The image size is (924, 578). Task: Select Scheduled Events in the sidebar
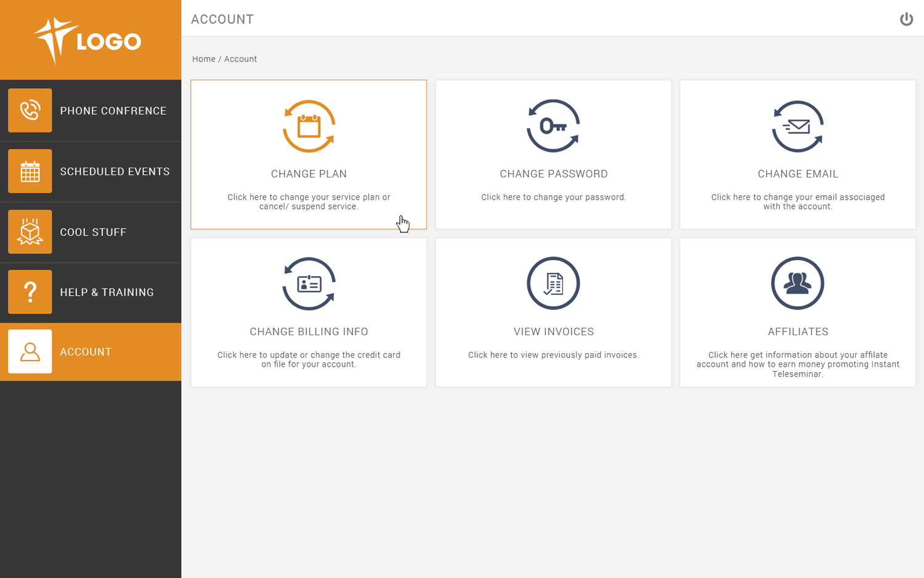(115, 171)
